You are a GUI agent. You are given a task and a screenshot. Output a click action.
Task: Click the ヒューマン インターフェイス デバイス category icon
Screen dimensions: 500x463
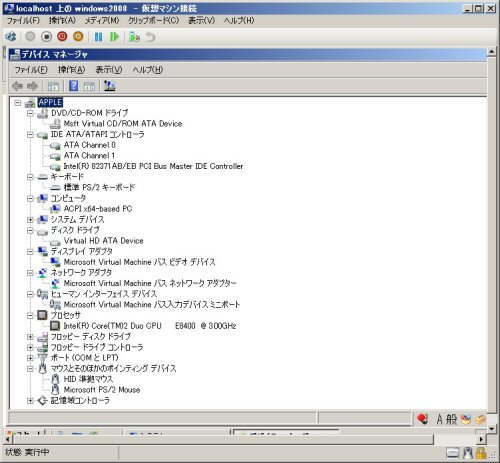tap(42, 294)
